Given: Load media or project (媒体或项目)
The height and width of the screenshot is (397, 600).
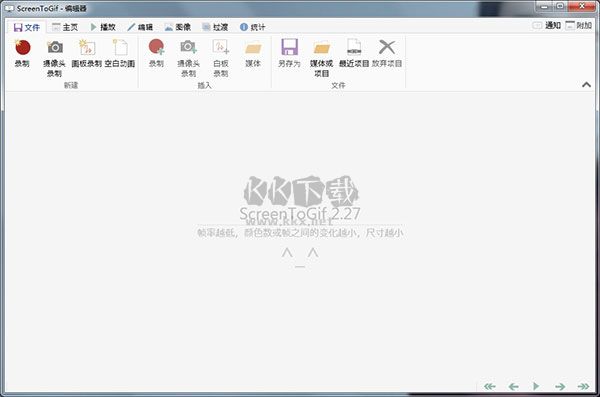Looking at the screenshot, I should (x=321, y=58).
